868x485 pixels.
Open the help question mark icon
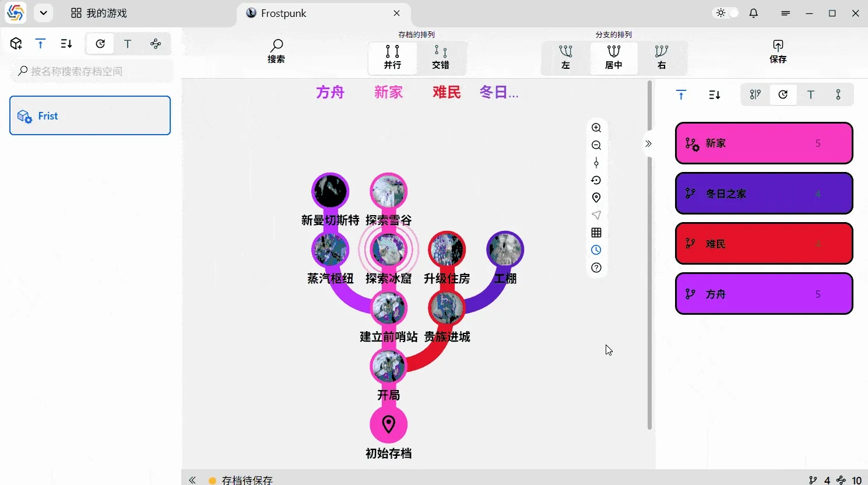pos(596,268)
